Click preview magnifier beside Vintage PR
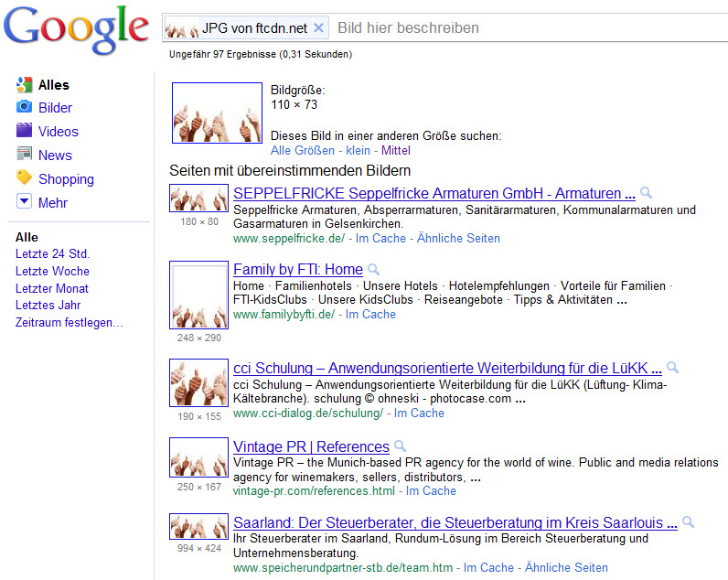The image size is (728, 580). [x=400, y=446]
